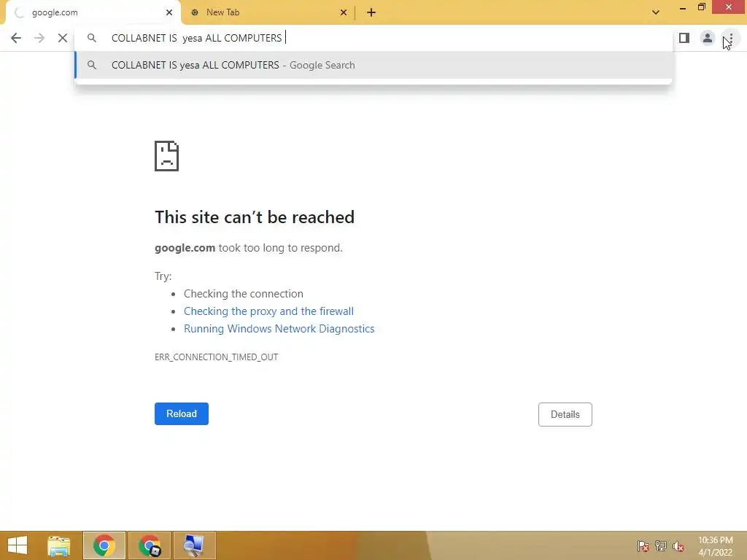Screen dimensions: 747x560
Task: Minimize the Chrome window
Action: tap(682, 7)
